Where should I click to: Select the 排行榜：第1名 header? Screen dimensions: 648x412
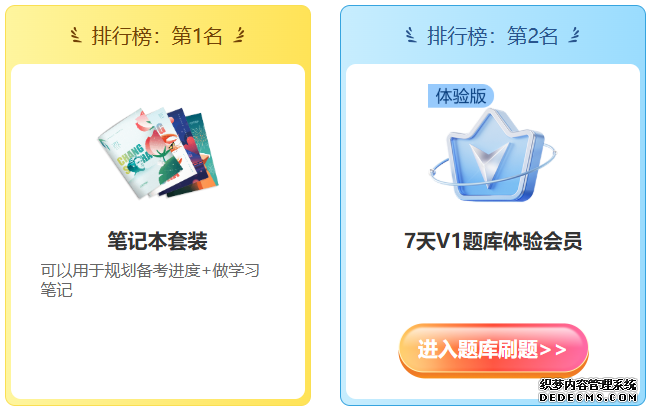[x=157, y=36]
